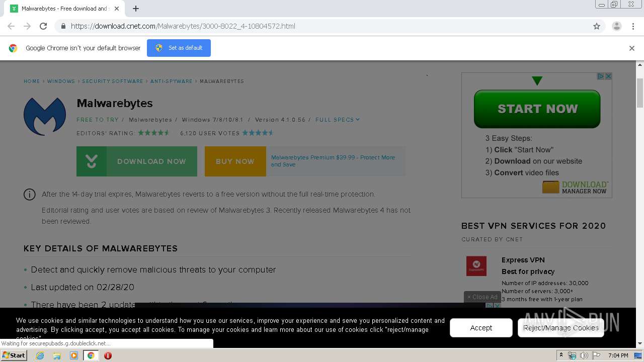
Task: Dismiss the default browser infobar
Action: pyautogui.click(x=631, y=48)
